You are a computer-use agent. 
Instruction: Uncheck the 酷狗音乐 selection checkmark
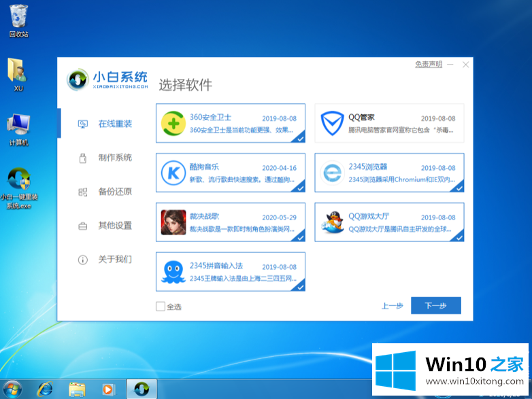pos(299,188)
